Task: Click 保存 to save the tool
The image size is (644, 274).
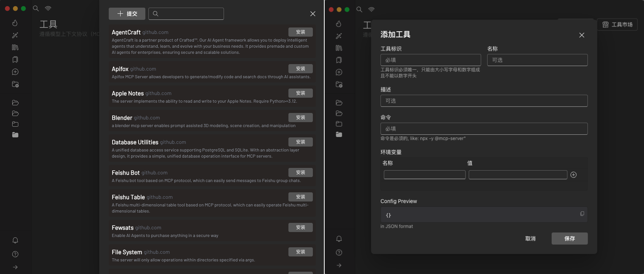Action: 570,239
